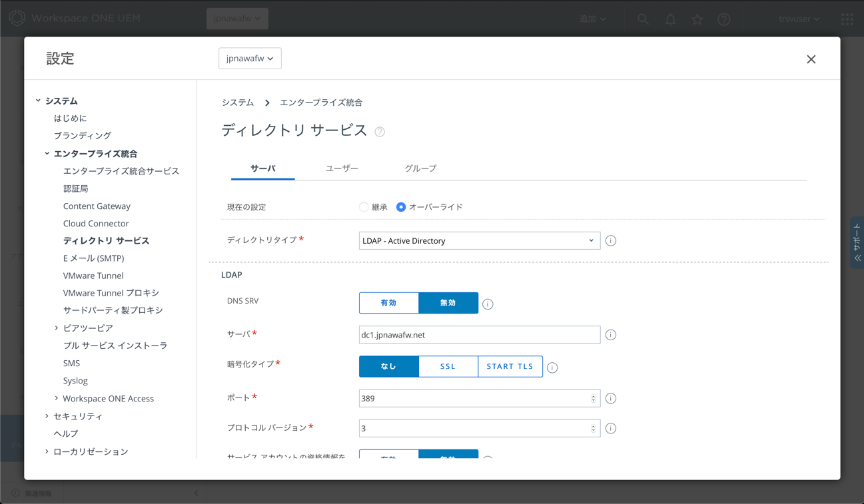864x504 pixels.
Task: Open Syslog settings in sidebar
Action: coord(75,381)
